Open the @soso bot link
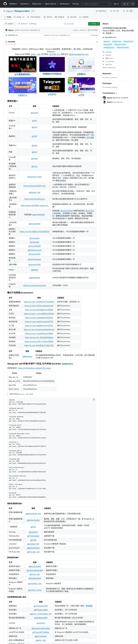This screenshot has width=138, height=644. coord(35,127)
